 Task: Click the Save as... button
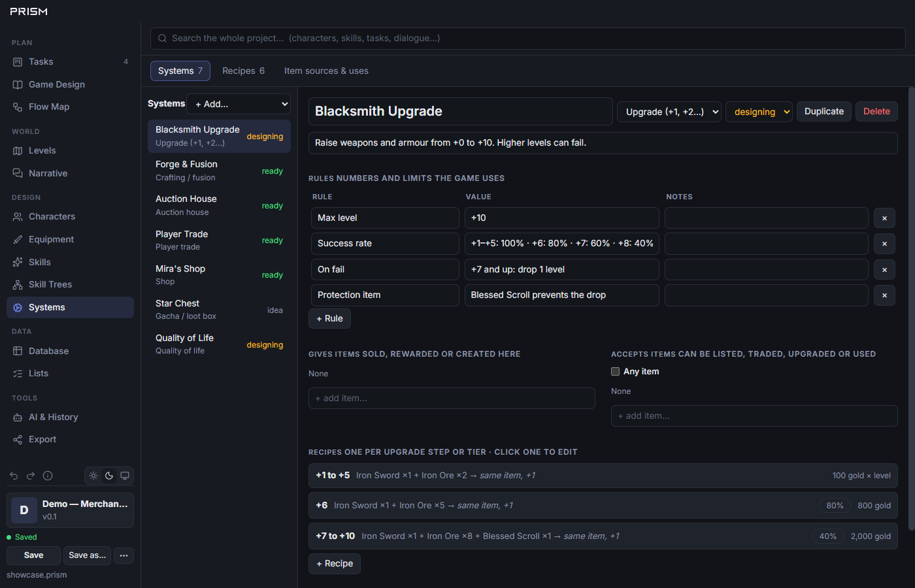(87, 555)
